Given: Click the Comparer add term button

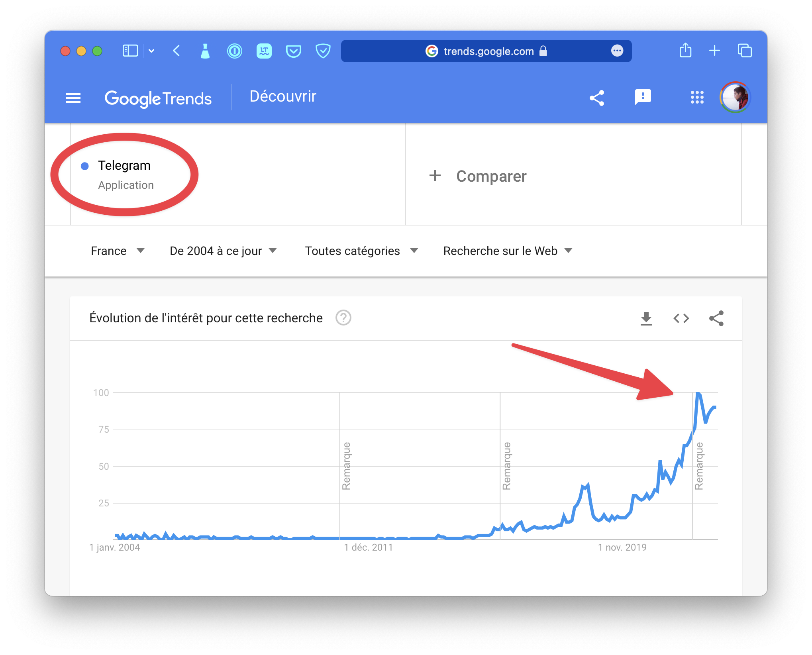Looking at the screenshot, I should point(478,176).
